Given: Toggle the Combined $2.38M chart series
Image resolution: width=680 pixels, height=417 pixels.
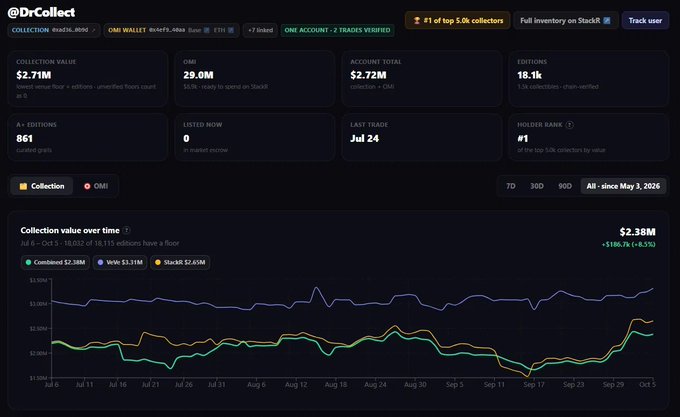Looking at the screenshot, I should 55,262.
